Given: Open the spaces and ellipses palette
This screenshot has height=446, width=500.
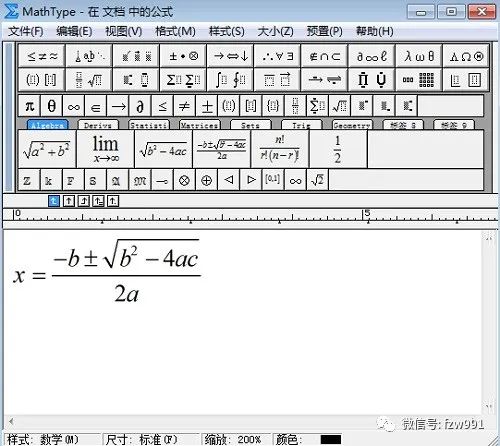Looking at the screenshot, I should pos(89,56).
